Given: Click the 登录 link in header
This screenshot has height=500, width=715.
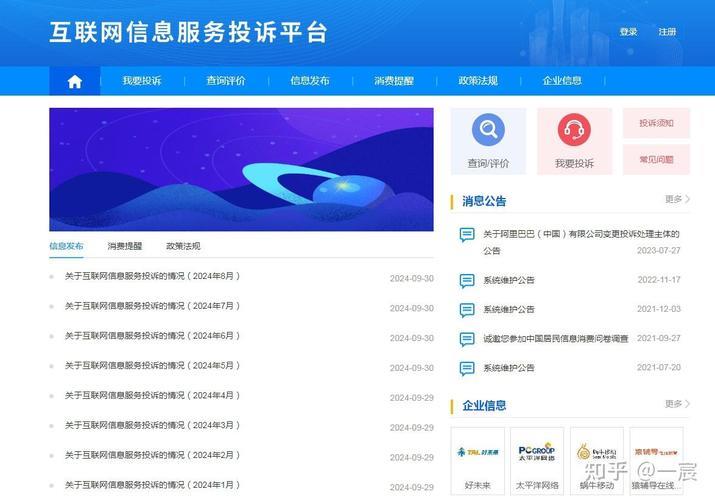Looking at the screenshot, I should click(x=628, y=32).
